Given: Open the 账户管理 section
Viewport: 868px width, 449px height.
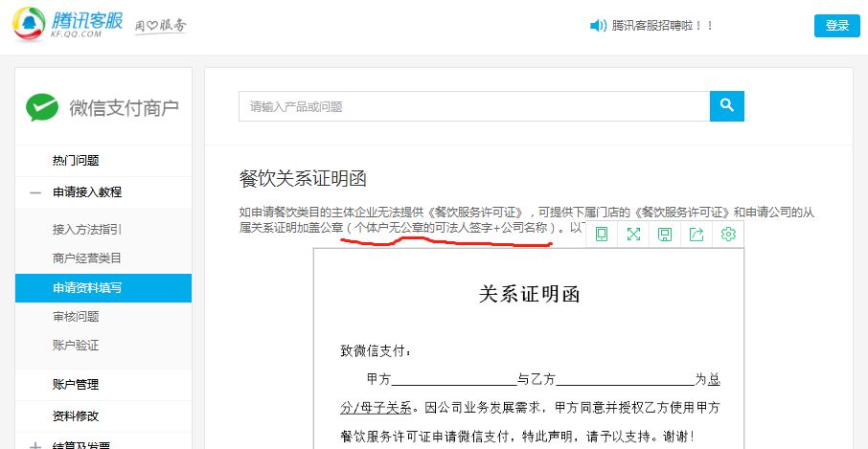Looking at the screenshot, I should pos(76,384).
